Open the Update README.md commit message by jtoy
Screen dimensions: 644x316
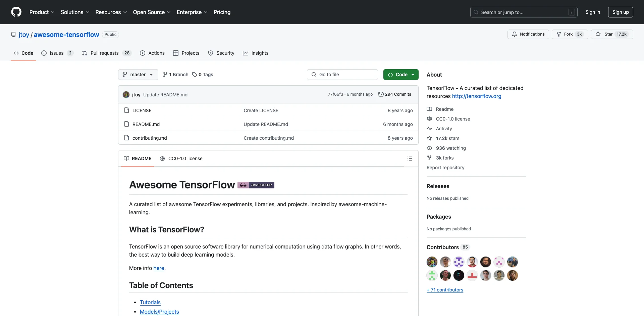(x=165, y=95)
